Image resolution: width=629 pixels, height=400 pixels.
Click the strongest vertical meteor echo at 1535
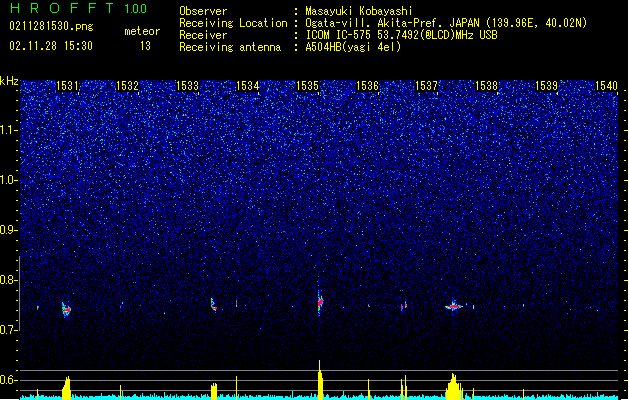(x=320, y=302)
